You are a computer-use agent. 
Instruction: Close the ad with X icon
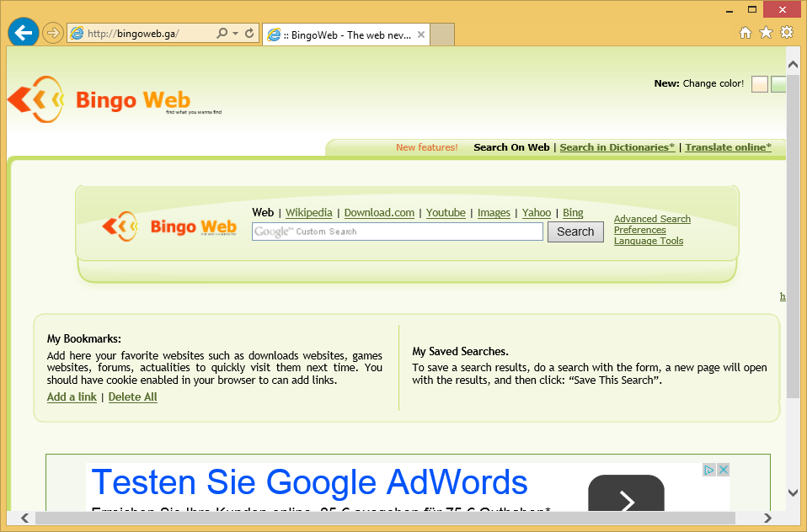tap(723, 470)
